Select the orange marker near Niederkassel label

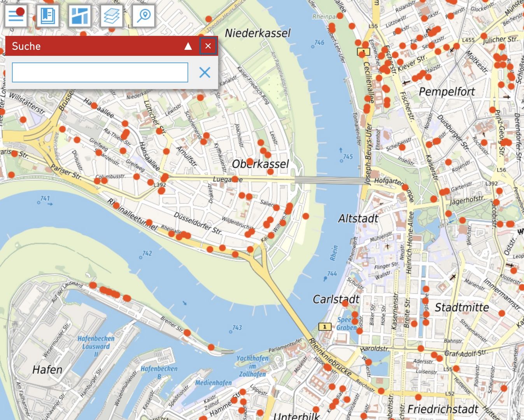coord(209,19)
